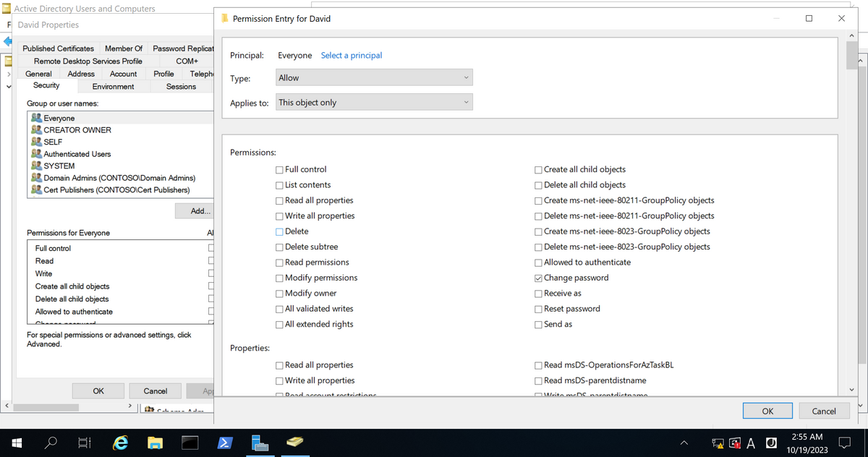Image resolution: width=868 pixels, height=457 pixels.
Task: Click Cancel in Permission Entry dialog
Action: point(824,411)
